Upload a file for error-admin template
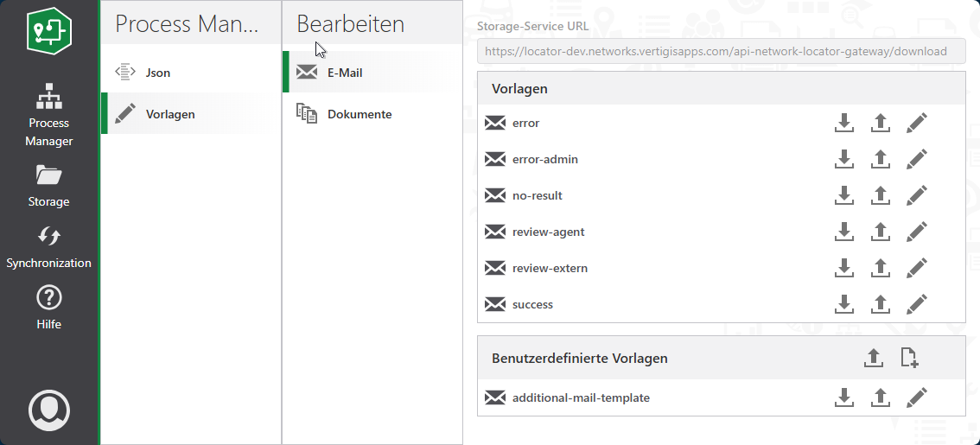 pyautogui.click(x=880, y=159)
